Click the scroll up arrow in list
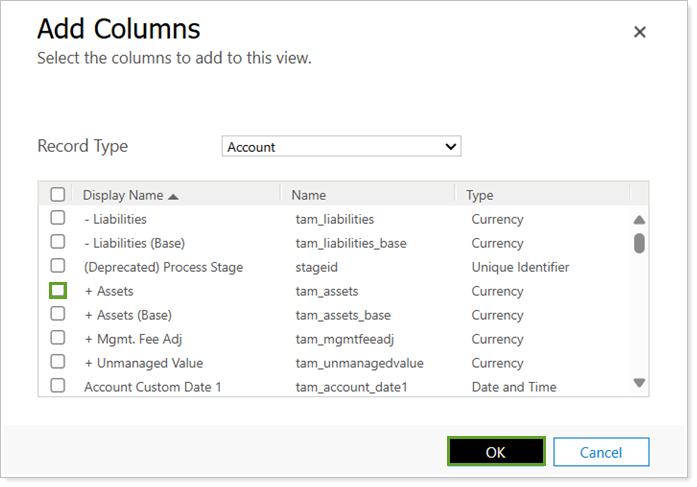Viewport: 697px width, 487px height. tap(639, 220)
